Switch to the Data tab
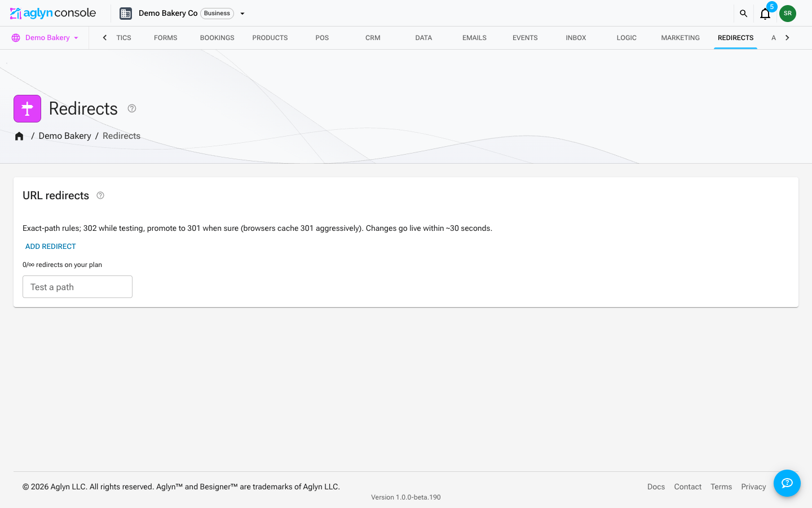The image size is (812, 508). tap(423, 38)
